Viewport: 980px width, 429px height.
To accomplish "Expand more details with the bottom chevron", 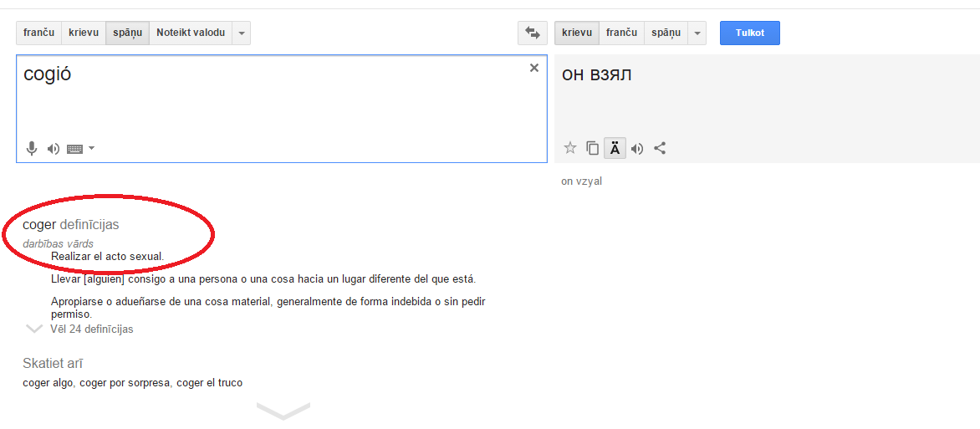I will point(283,411).
